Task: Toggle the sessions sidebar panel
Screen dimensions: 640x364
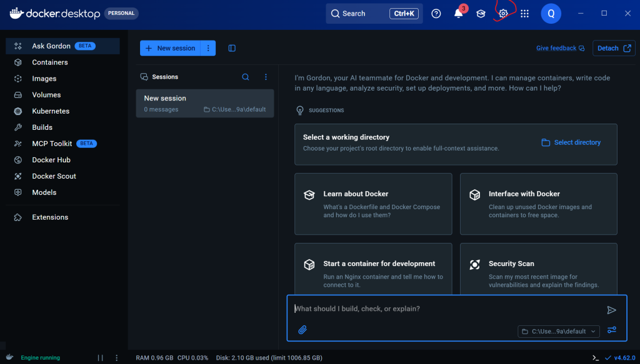Action: 232,48
